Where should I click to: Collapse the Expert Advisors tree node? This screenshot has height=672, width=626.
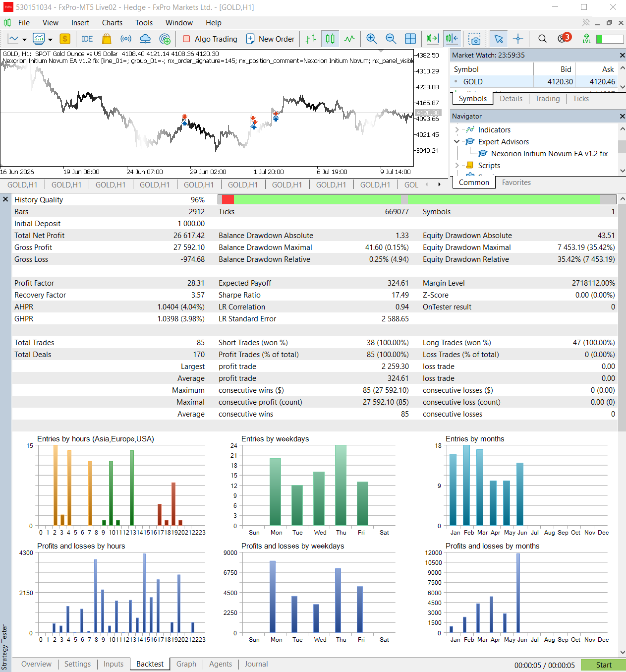click(x=457, y=142)
